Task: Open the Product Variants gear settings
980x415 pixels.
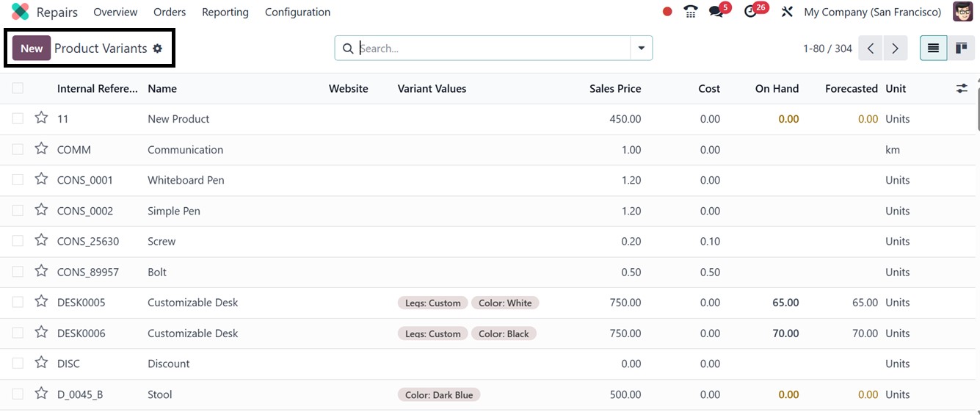Action: (157, 48)
